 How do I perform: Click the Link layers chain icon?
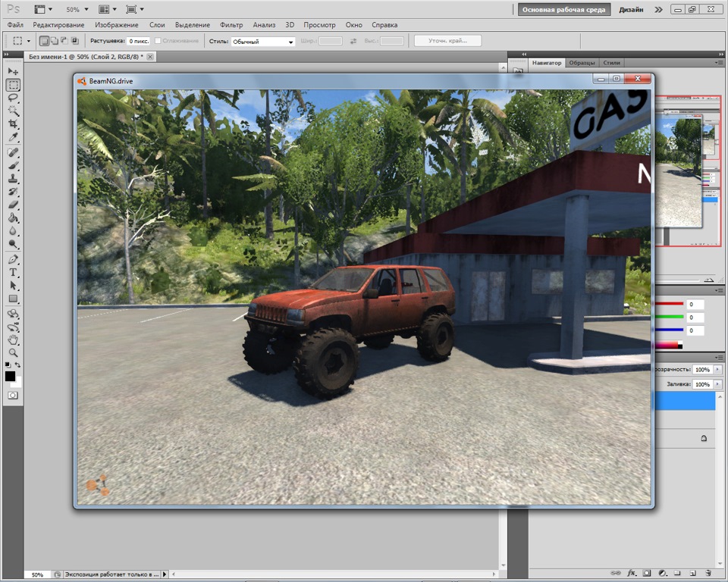tap(616, 573)
